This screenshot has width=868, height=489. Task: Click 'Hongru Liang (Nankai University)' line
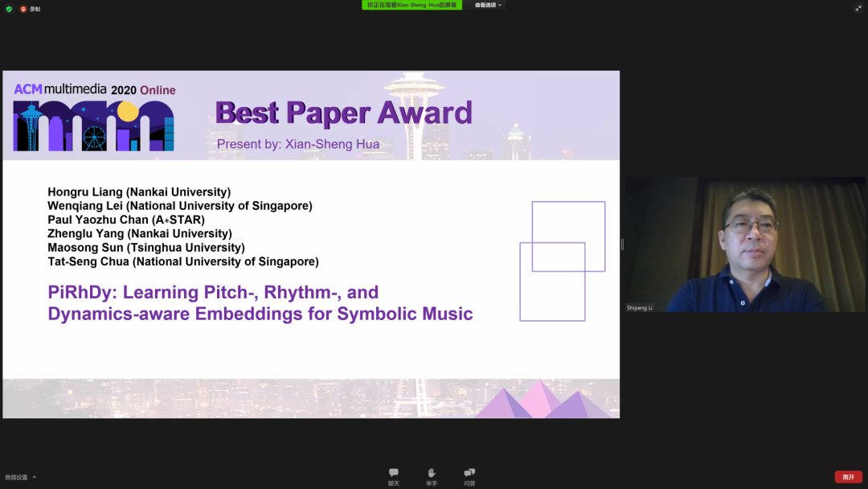tap(139, 191)
